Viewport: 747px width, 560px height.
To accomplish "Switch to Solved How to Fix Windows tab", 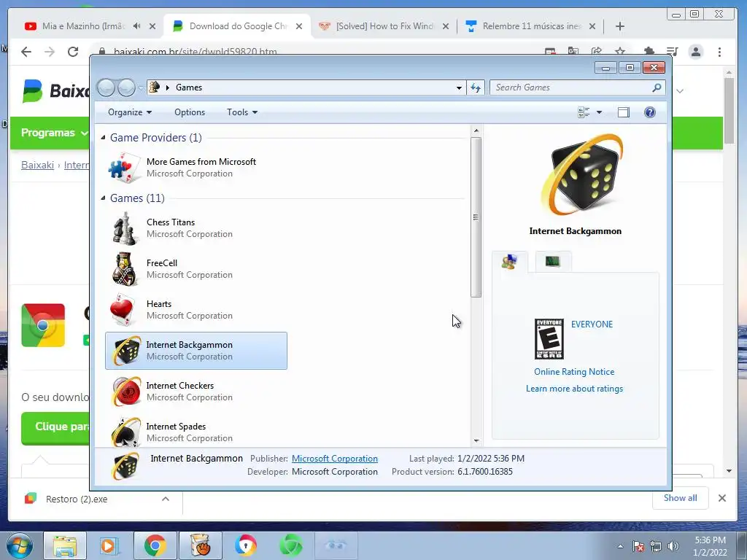I will [x=384, y=26].
